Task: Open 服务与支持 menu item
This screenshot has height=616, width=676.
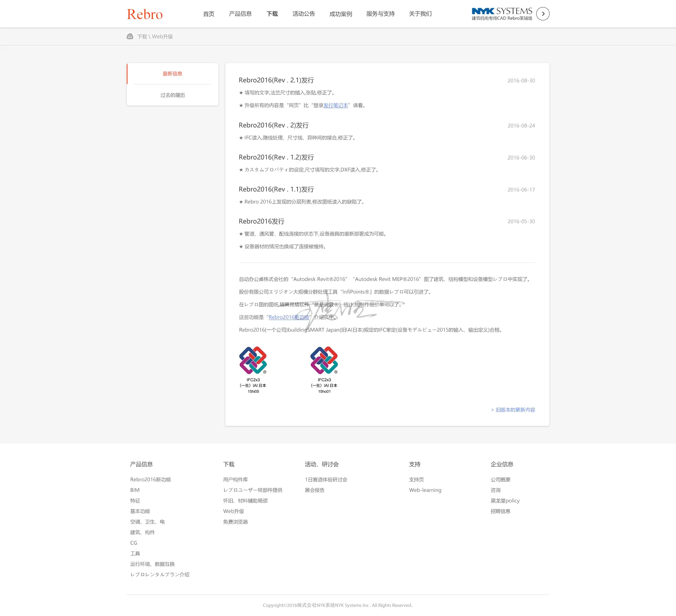Action: [x=381, y=14]
